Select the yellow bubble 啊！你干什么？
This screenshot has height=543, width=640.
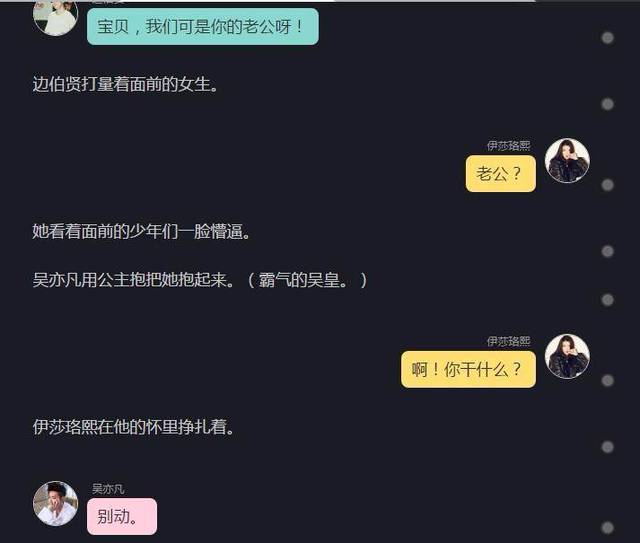click(x=469, y=369)
